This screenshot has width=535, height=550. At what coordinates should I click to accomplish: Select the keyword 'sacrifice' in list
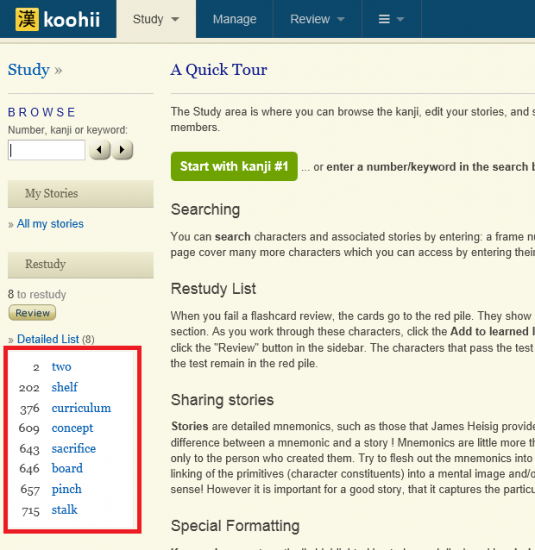74,448
